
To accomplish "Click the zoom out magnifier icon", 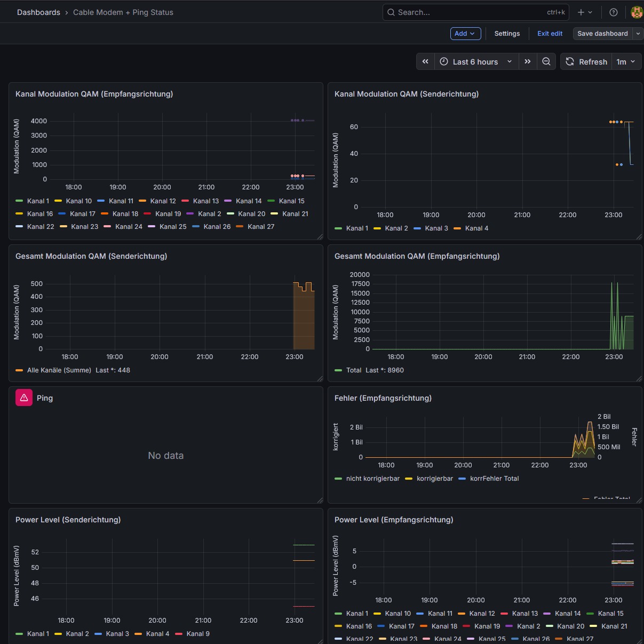I will [x=546, y=61].
